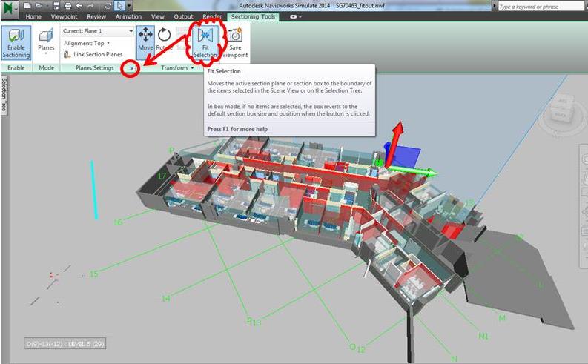Toggle the Enable Sectioning button
This screenshot has width=588, height=364.
[16, 43]
